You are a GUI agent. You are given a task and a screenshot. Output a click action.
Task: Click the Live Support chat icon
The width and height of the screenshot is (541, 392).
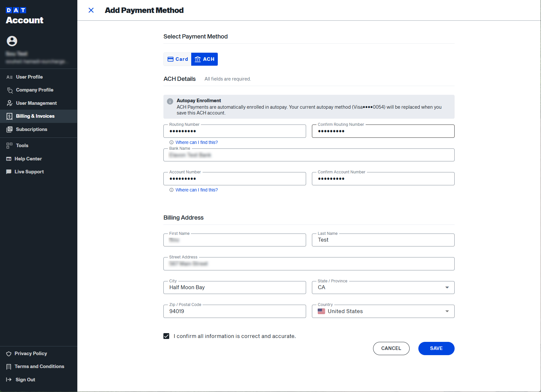[9, 172]
